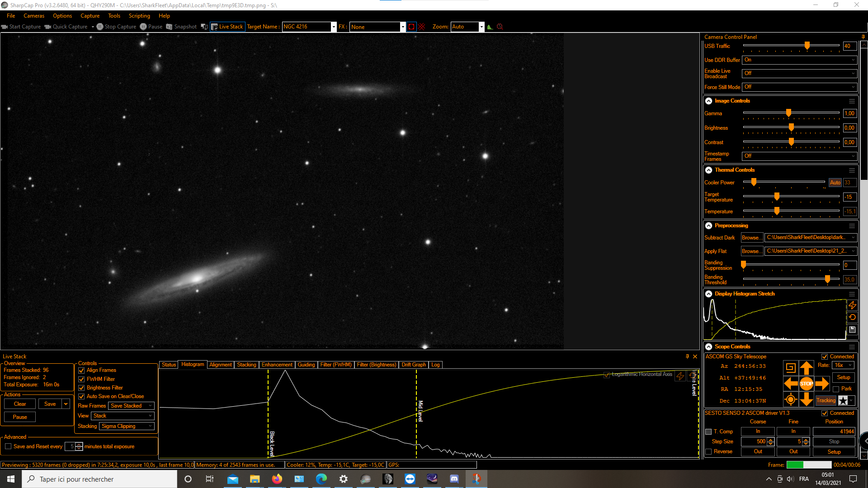Click the spiral search icon in Scope Controls
Viewport: 868px width, 488px height.
pyautogui.click(x=791, y=368)
